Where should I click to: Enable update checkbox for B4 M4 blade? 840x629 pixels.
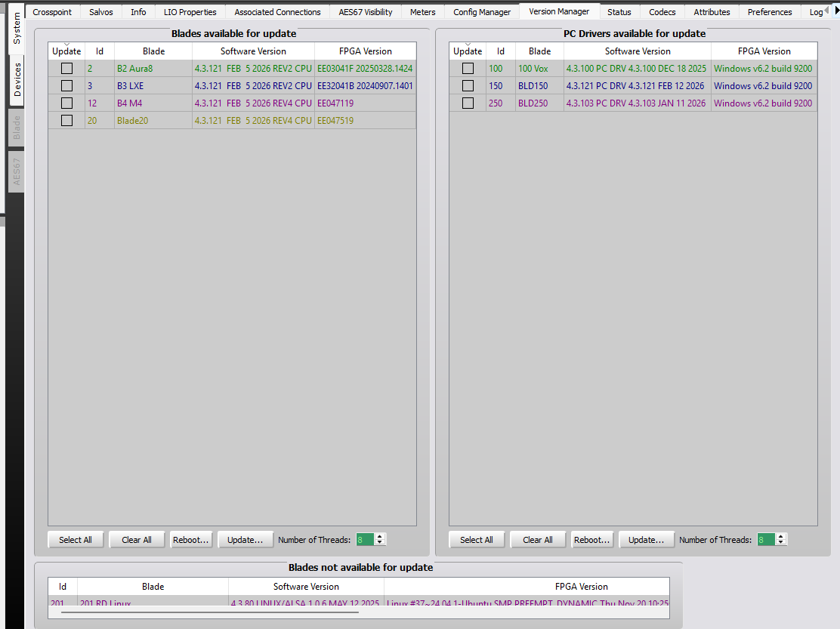click(x=67, y=103)
